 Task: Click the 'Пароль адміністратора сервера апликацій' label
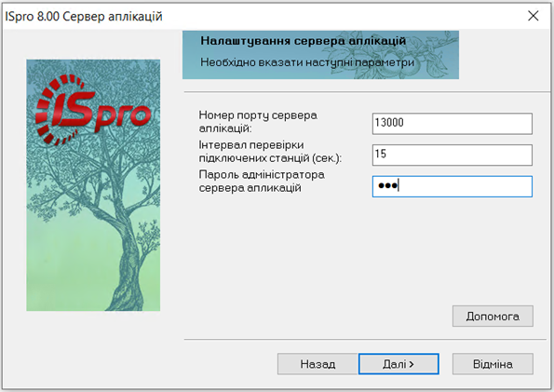pyautogui.click(x=262, y=181)
